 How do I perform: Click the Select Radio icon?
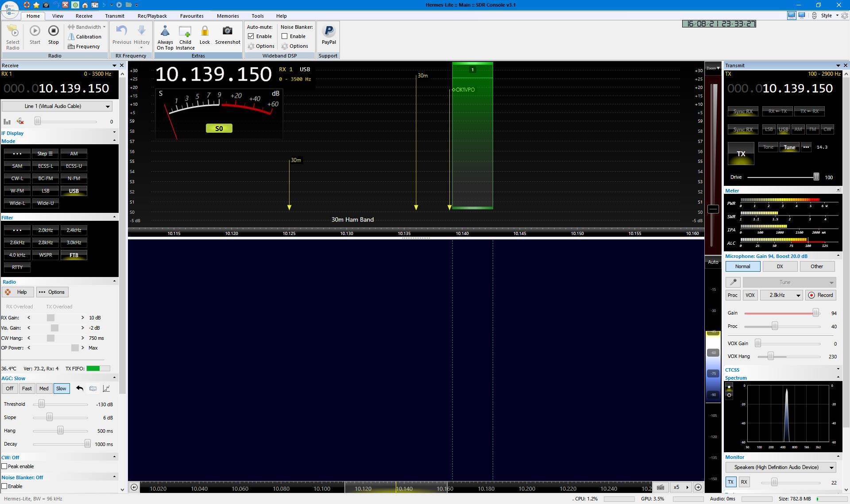[x=13, y=31]
